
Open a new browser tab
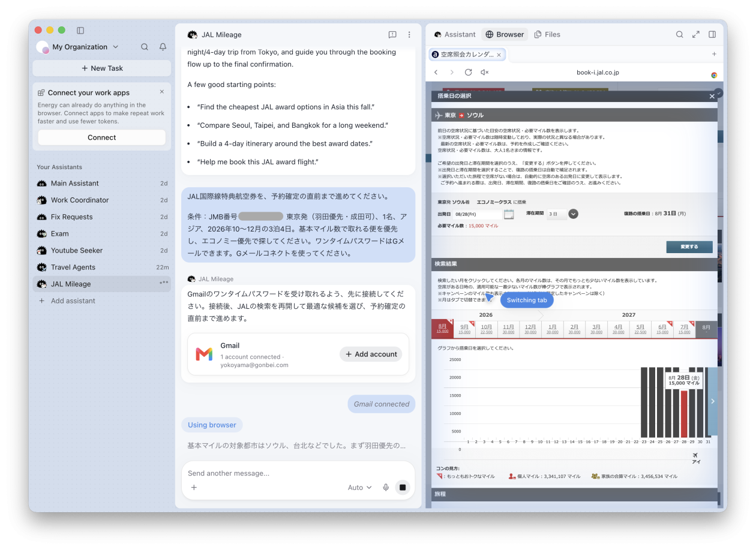point(714,54)
